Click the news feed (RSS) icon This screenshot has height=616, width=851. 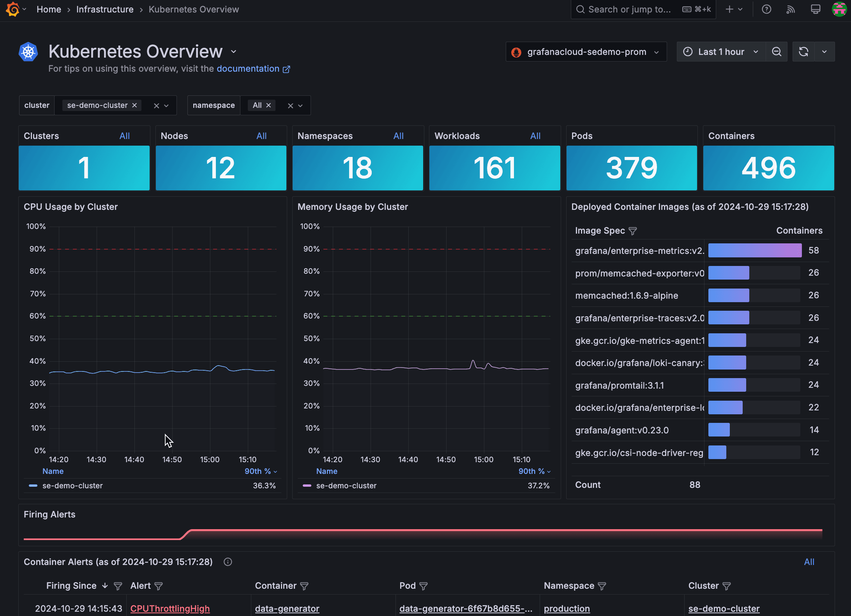791,9
